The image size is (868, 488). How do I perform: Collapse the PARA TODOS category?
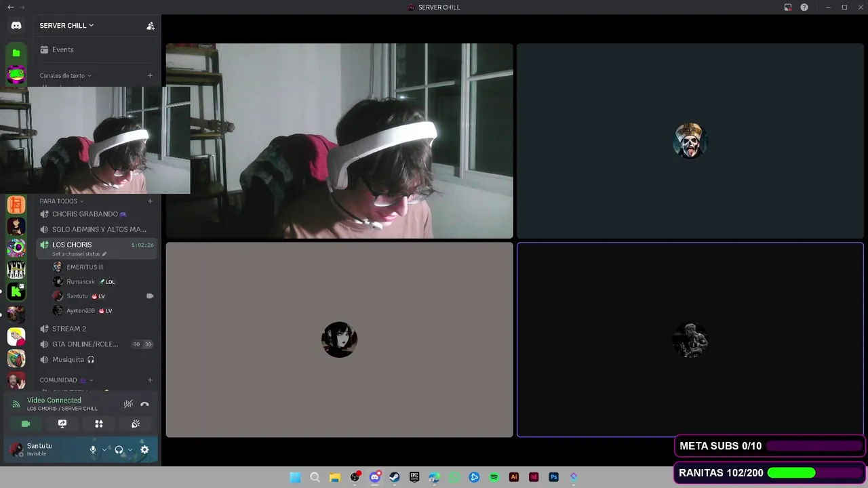tap(62, 201)
